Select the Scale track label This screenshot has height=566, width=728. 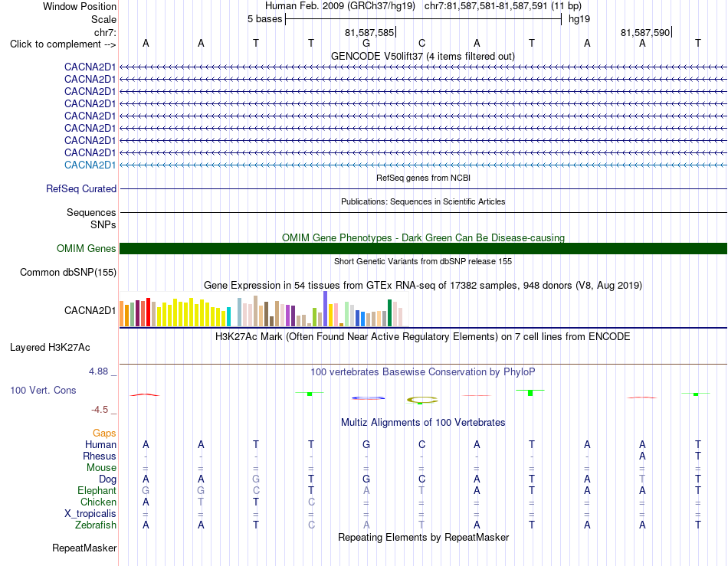(x=103, y=19)
